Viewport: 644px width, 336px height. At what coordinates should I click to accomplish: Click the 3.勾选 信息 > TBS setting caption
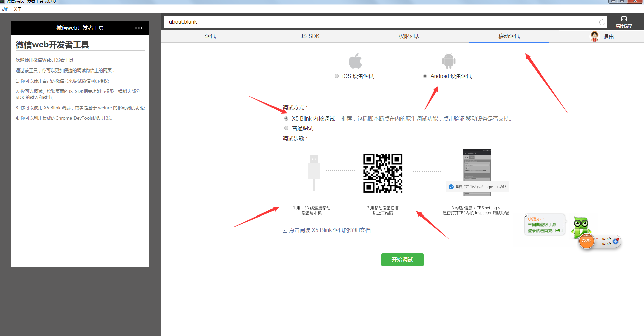[476, 208]
